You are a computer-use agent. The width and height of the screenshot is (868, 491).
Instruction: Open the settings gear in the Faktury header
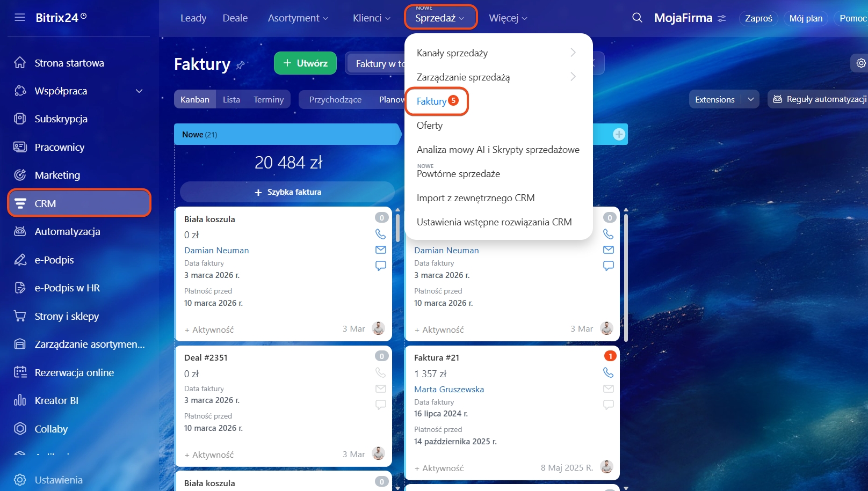click(x=860, y=63)
